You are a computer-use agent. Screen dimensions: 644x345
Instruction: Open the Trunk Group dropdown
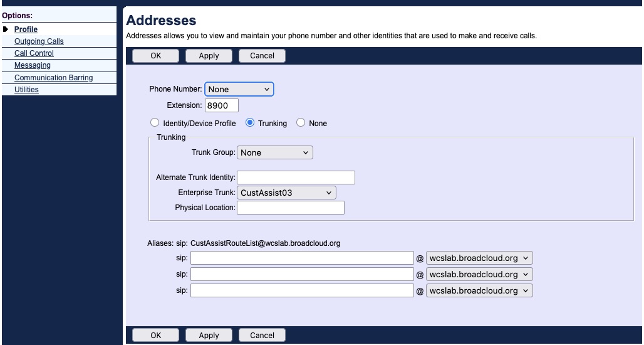(x=275, y=152)
